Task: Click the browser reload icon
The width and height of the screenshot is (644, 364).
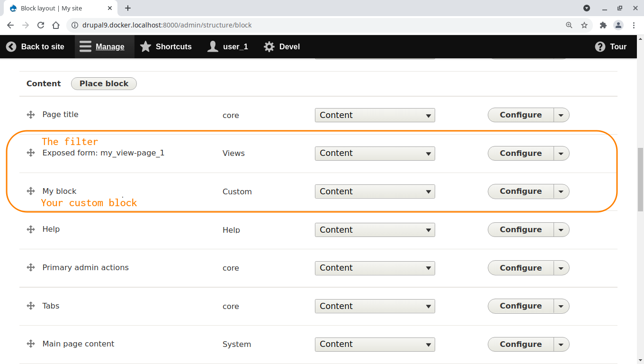Action: point(41,25)
